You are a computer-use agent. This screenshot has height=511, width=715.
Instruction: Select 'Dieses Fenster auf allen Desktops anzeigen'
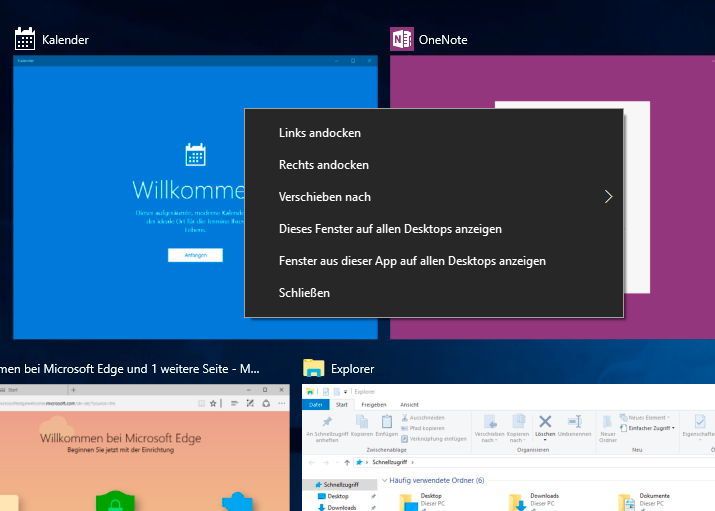point(434,229)
